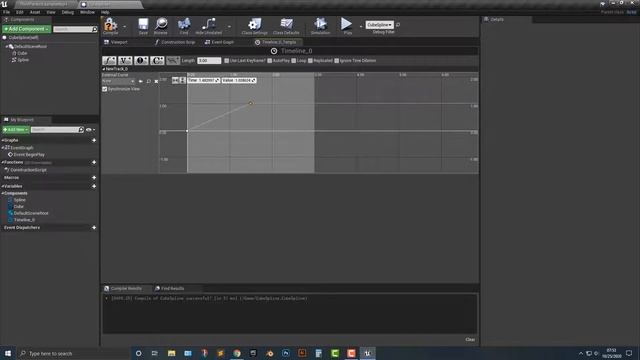The width and height of the screenshot is (640, 360).
Task: Add new macro with plus button
Action: point(94,178)
